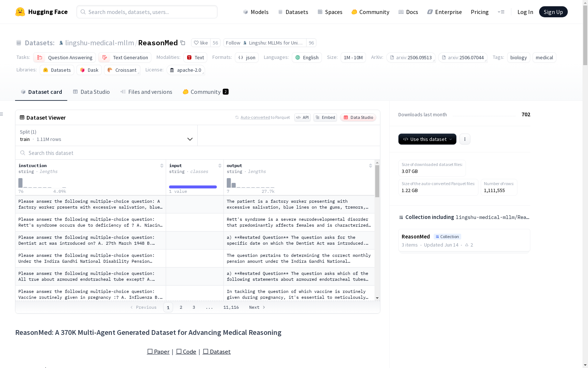588x368 pixels.
Task: Open the Paper link
Action: (x=158, y=351)
